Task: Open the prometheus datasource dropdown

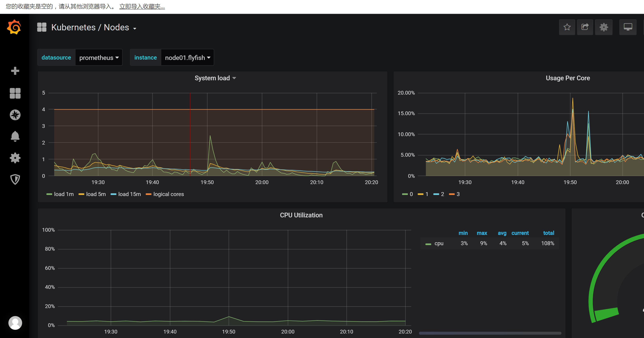Action: [x=99, y=58]
